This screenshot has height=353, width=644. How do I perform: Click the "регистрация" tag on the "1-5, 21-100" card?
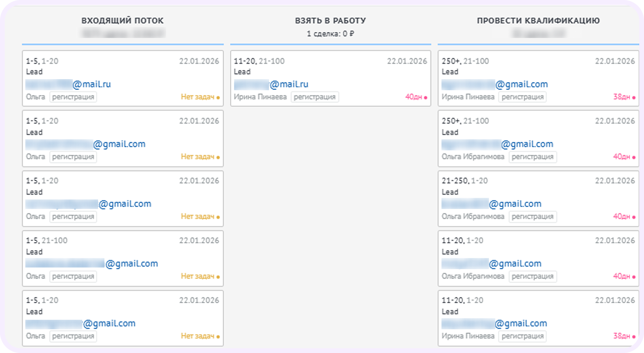[x=73, y=276]
